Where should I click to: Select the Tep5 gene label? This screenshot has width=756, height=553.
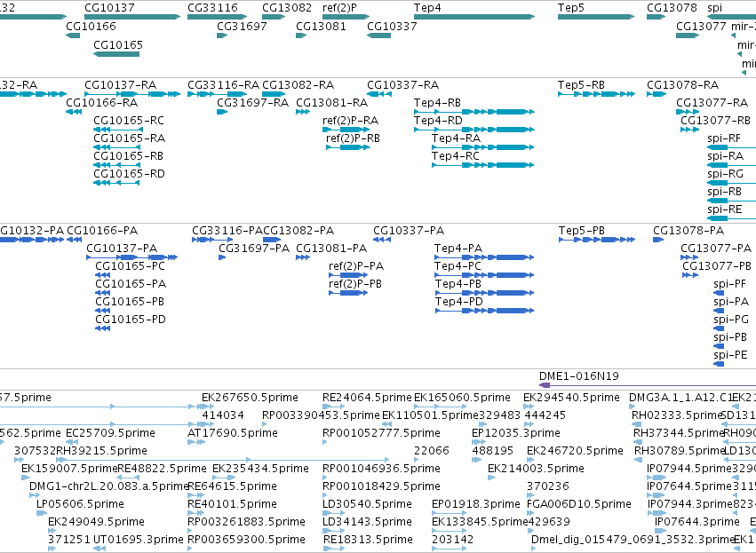point(571,8)
